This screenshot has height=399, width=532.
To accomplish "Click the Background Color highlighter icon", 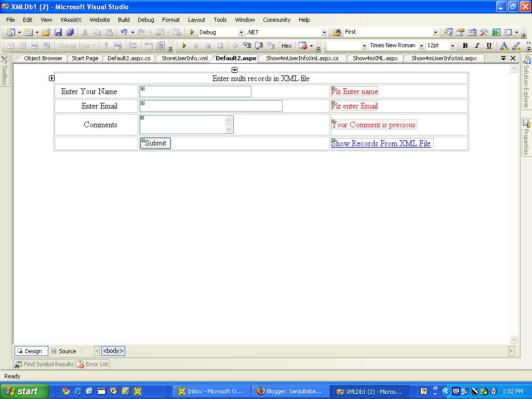I will click(516, 46).
